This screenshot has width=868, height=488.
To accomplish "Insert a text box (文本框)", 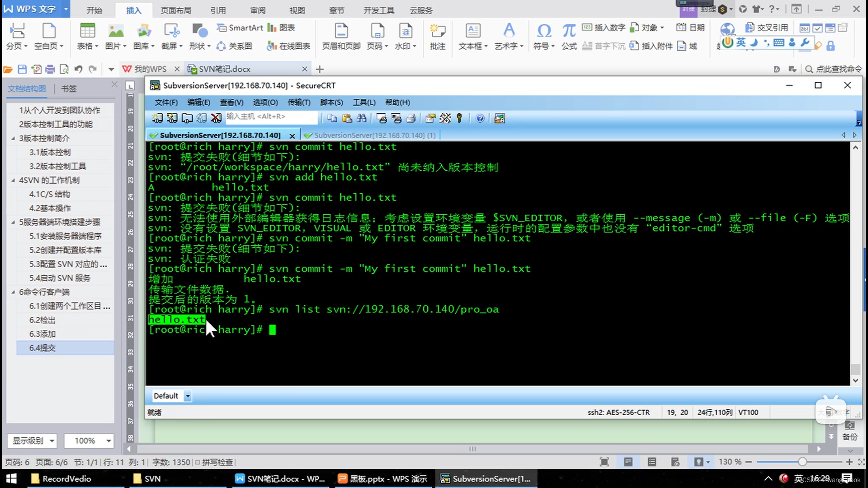I will coord(472,32).
